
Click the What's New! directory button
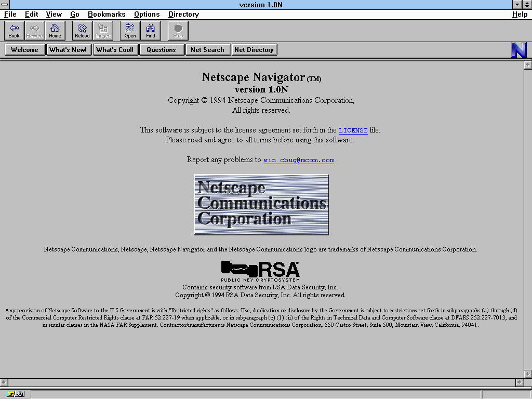68,50
